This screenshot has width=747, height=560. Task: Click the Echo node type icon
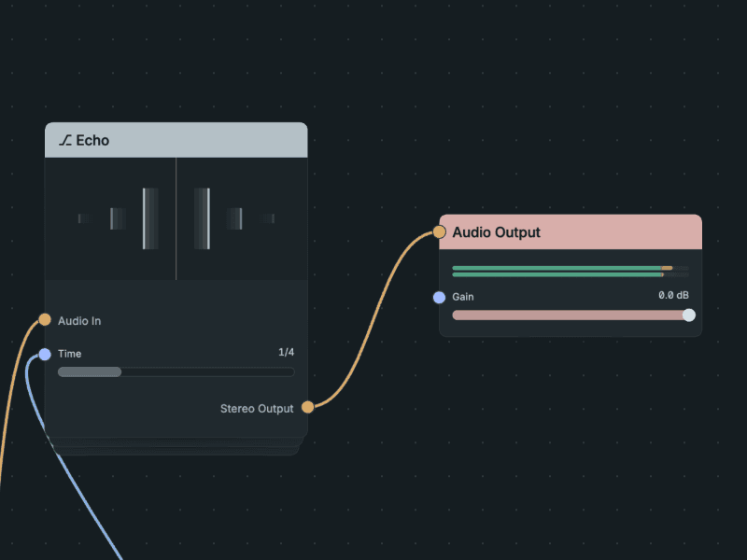coord(65,141)
